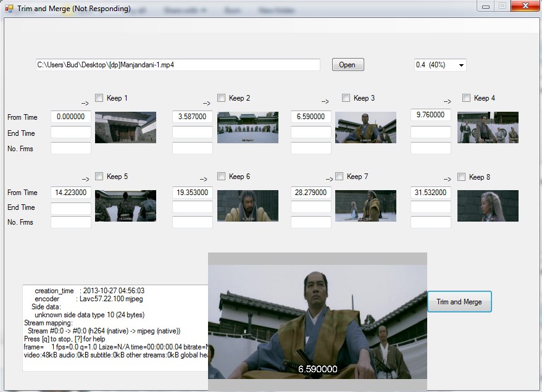Select the Keep 1 gate thumbnail

click(x=125, y=127)
